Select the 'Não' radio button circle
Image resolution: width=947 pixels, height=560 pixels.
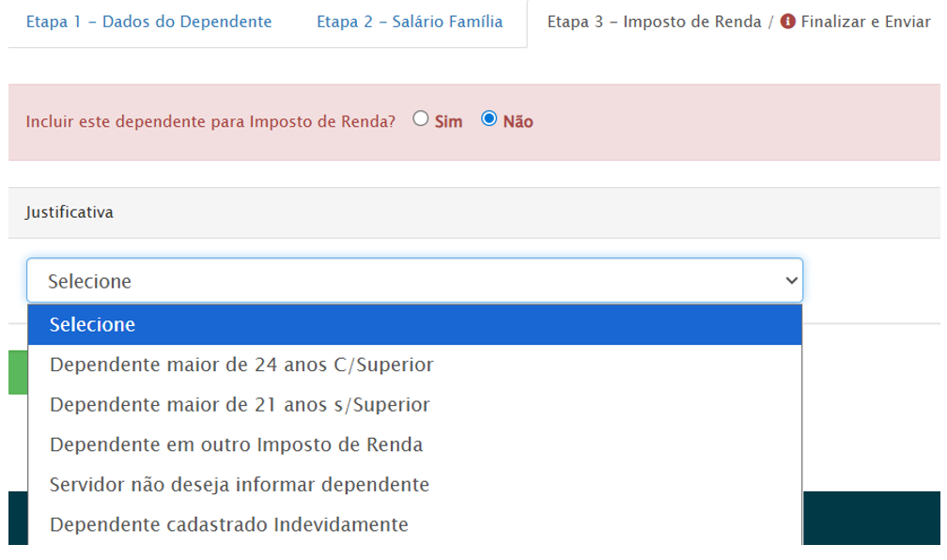489,119
